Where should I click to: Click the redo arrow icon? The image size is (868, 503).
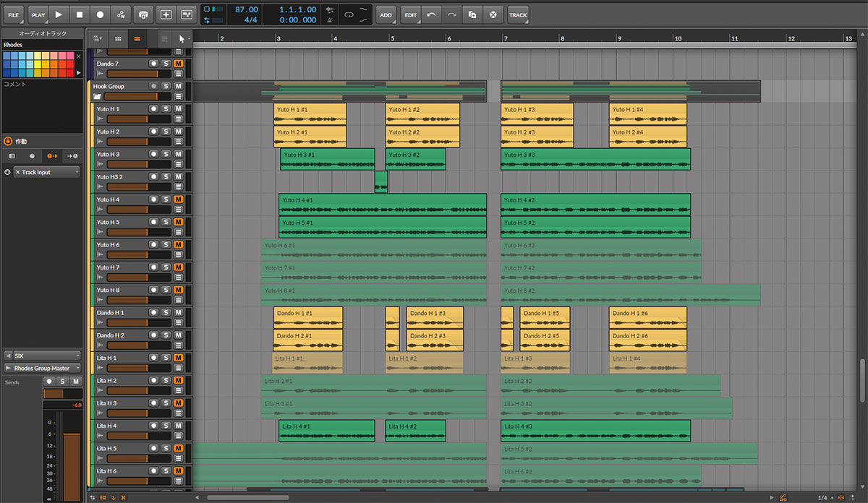pyautogui.click(x=452, y=14)
